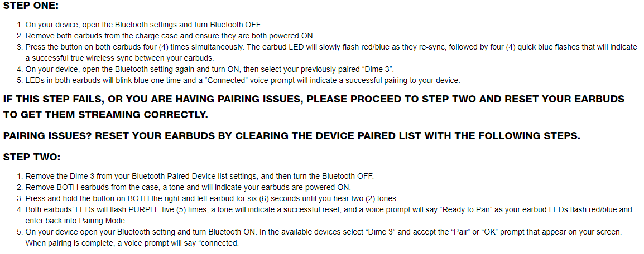Click the press and hold six seconds line
Viewport: 644px width, 254px height.
point(212,199)
